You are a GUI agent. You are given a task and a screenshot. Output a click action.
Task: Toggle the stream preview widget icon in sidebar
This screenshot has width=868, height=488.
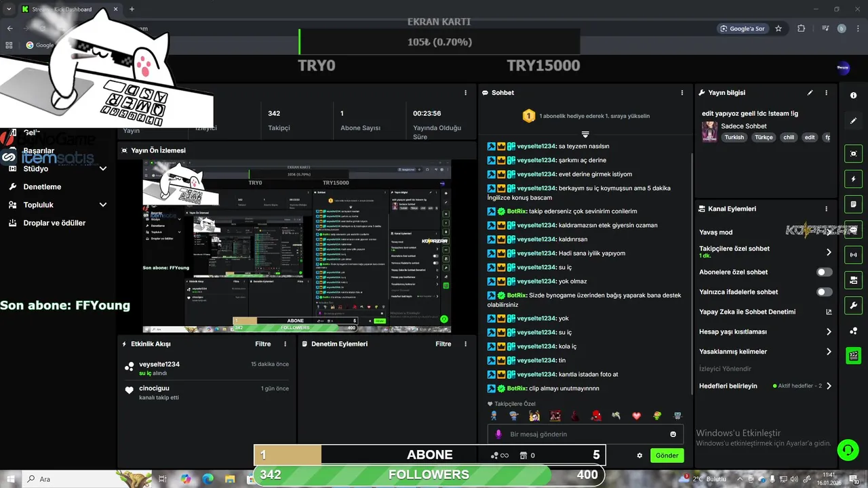(853, 154)
